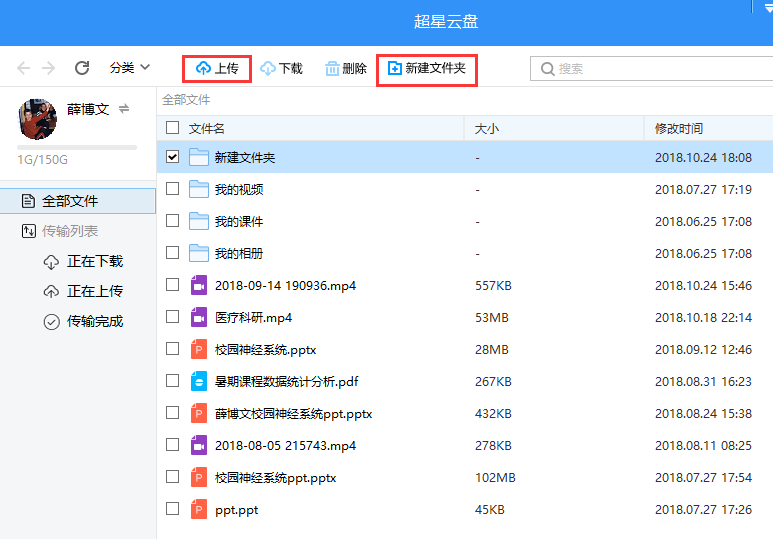
Task: Click the 全部文件 breadcrumb
Action: [186, 100]
